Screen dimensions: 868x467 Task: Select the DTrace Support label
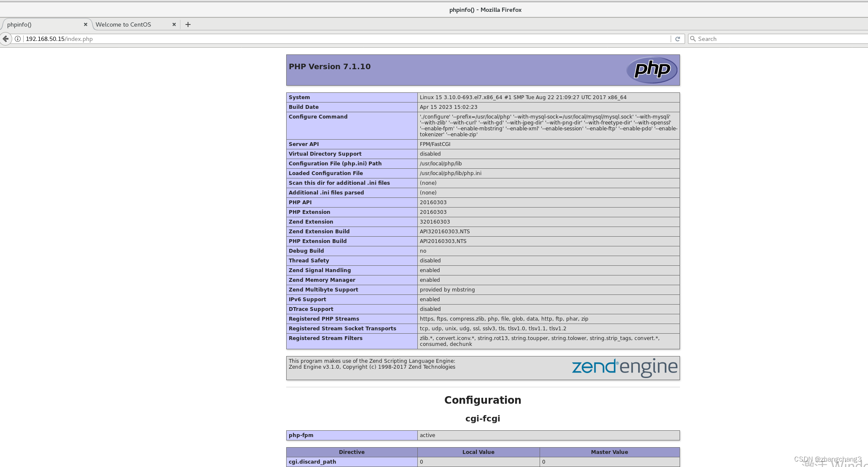click(x=311, y=309)
